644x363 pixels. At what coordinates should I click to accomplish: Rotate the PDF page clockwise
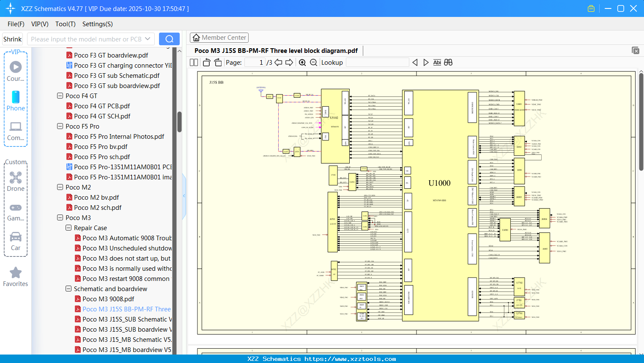pyautogui.click(x=217, y=62)
